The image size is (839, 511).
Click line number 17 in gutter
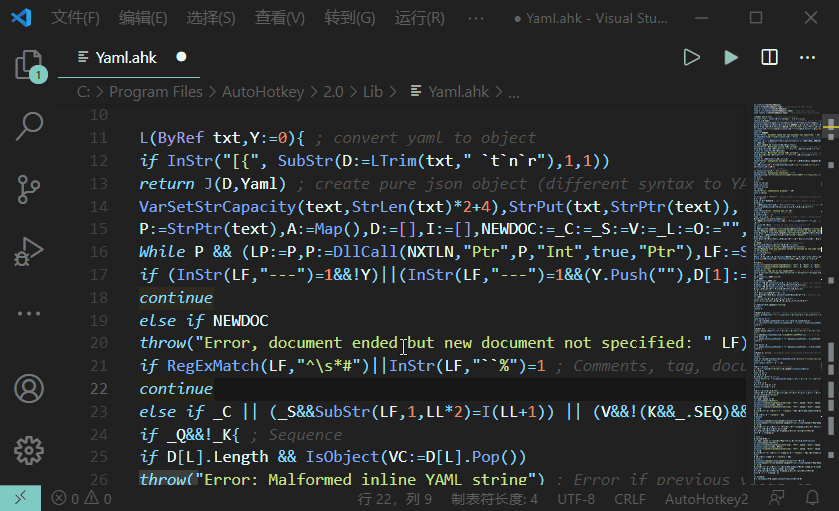(98, 275)
